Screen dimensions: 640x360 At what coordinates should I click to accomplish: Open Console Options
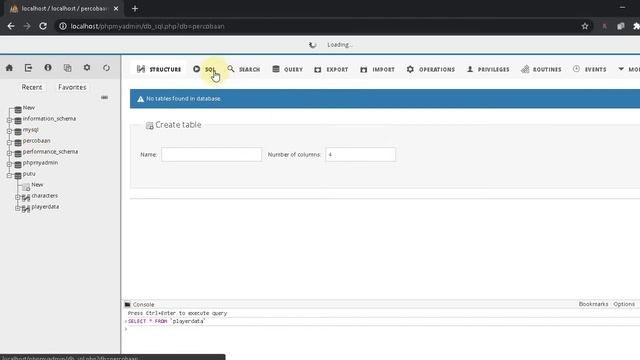(624, 304)
